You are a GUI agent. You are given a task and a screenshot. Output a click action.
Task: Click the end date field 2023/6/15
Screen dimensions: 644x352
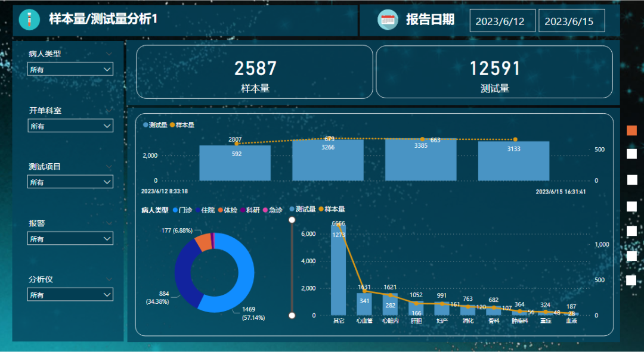[572, 20]
